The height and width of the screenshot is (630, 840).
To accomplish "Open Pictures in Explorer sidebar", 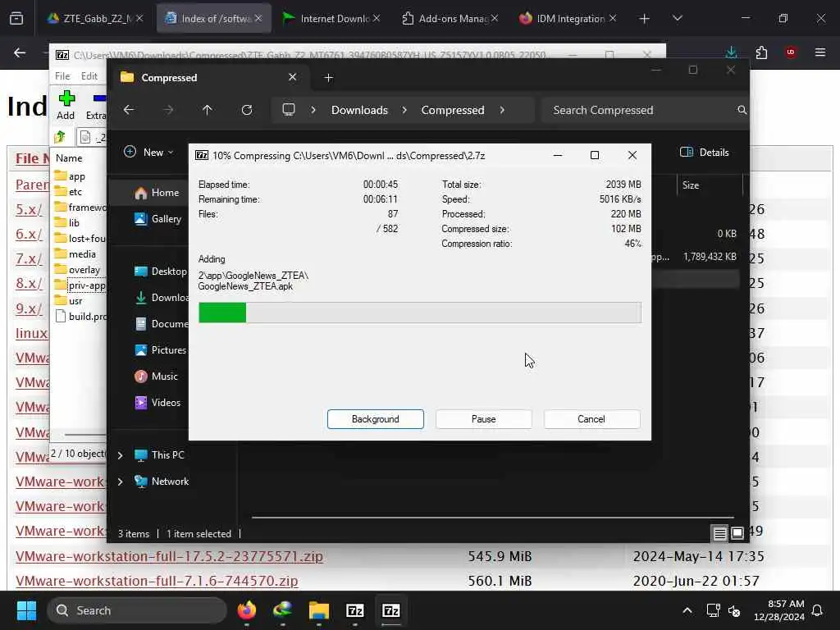I will pos(160,349).
